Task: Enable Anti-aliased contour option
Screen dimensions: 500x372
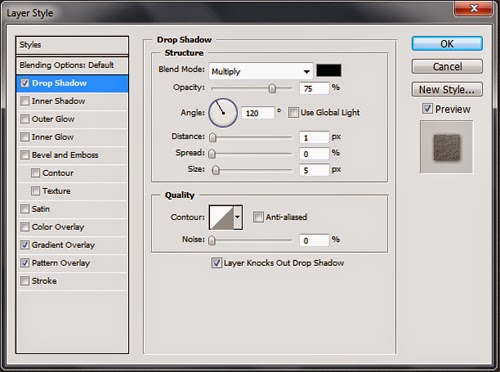Action: coord(258,217)
